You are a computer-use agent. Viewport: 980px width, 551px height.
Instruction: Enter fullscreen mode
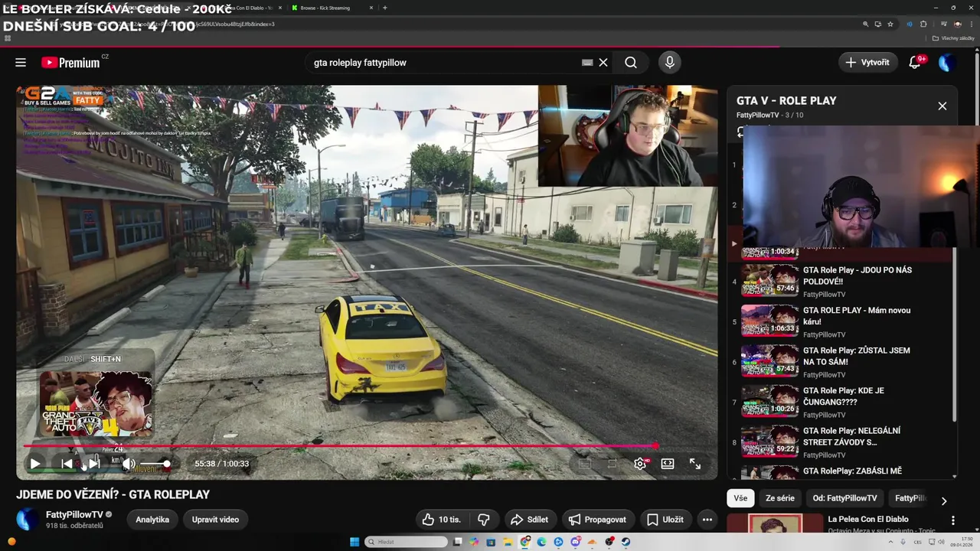695,464
